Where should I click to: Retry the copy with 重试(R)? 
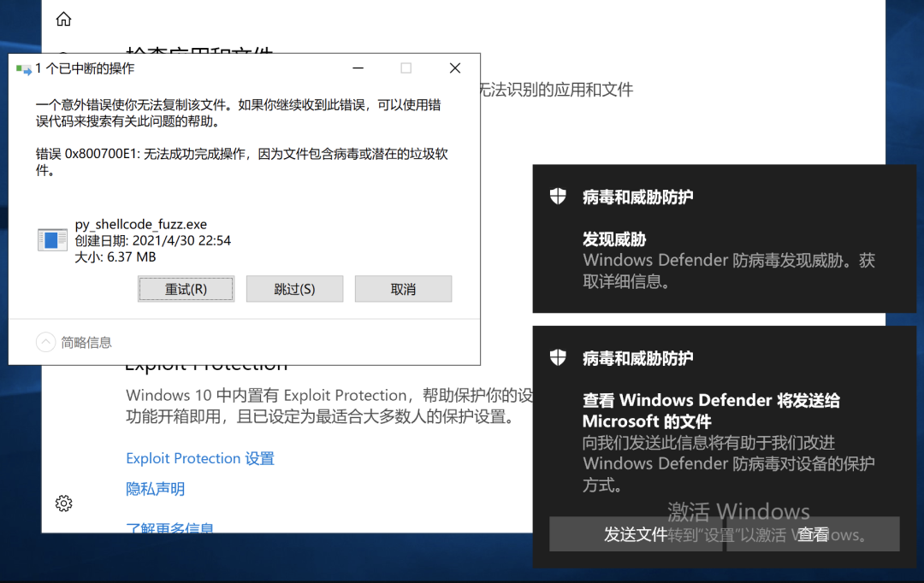pos(187,289)
